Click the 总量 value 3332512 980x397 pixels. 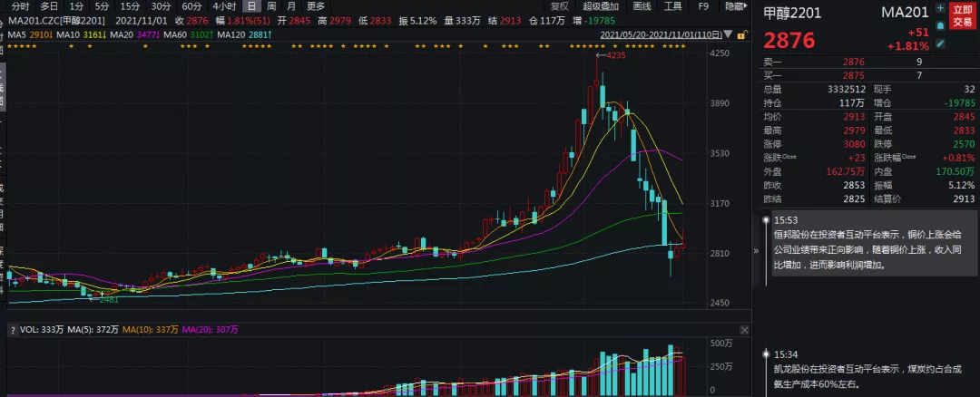click(x=846, y=89)
